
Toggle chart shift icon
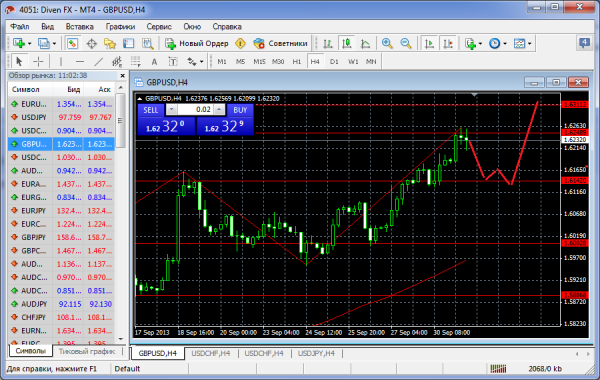(448, 44)
